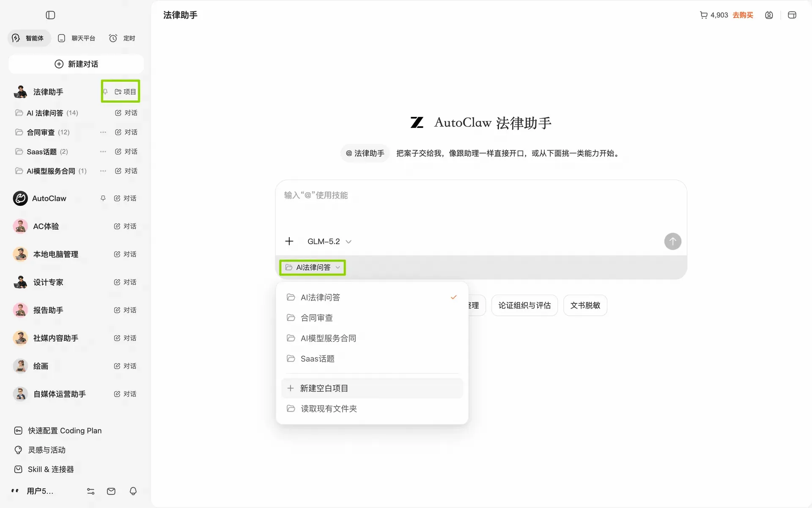Open settings sliders icon in bottom bar

click(x=91, y=491)
